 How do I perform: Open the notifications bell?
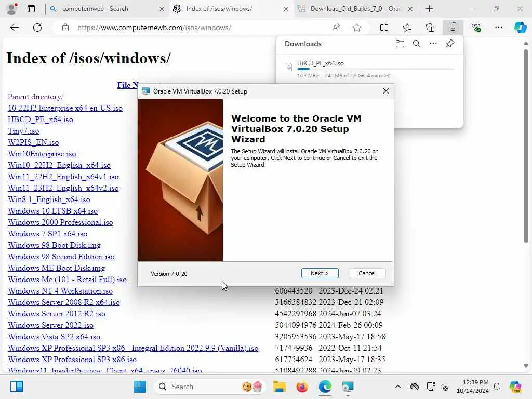[497, 387]
